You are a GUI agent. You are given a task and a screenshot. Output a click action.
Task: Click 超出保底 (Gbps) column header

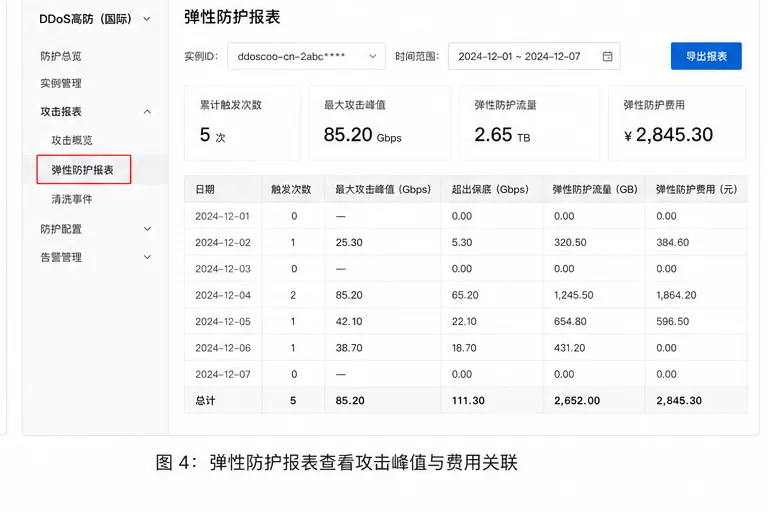[490, 190]
